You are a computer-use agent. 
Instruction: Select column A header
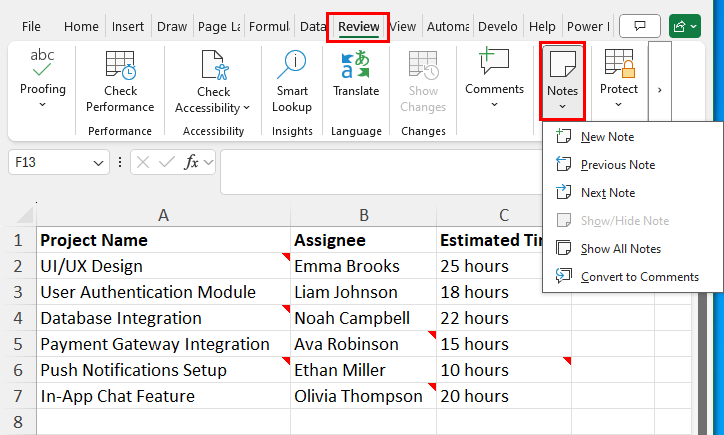pyautogui.click(x=163, y=215)
